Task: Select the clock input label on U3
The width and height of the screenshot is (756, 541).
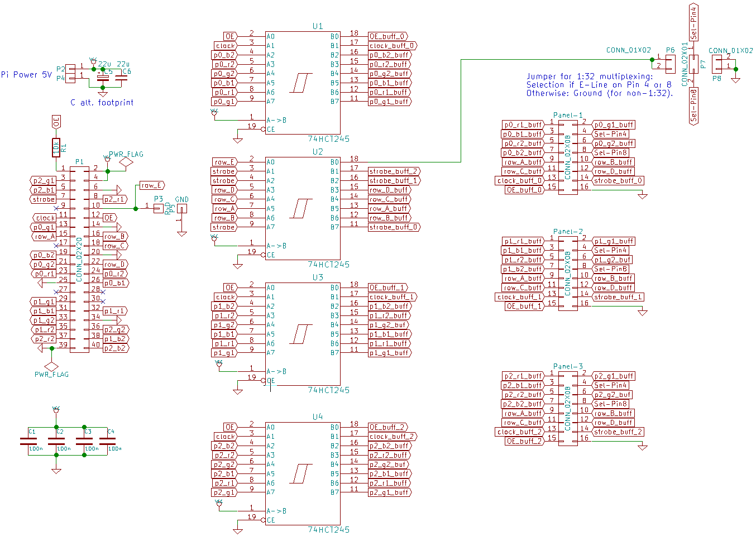Action: (x=224, y=296)
